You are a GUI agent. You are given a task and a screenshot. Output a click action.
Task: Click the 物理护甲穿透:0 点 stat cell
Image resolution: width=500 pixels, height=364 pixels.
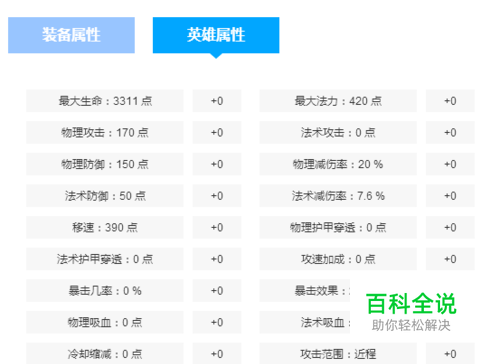(338, 227)
